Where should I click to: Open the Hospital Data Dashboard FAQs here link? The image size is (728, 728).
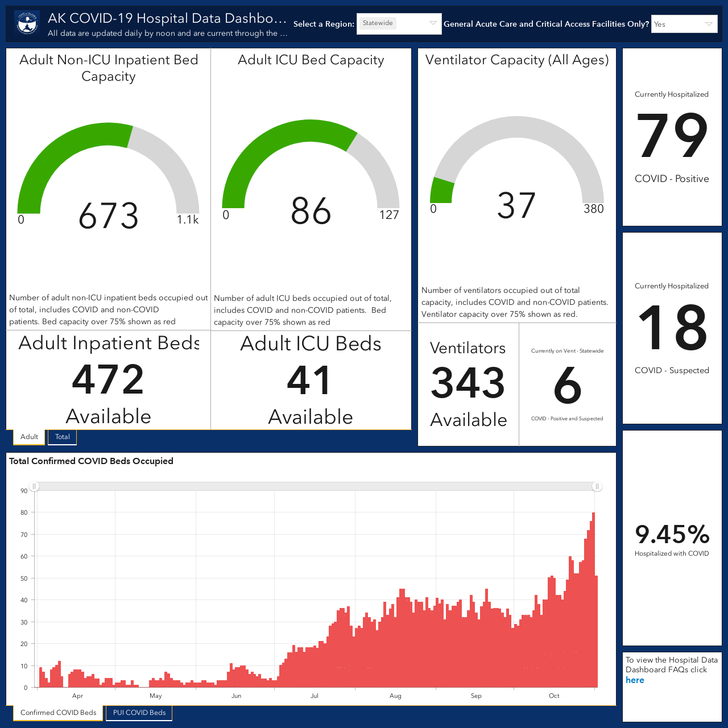click(635, 680)
